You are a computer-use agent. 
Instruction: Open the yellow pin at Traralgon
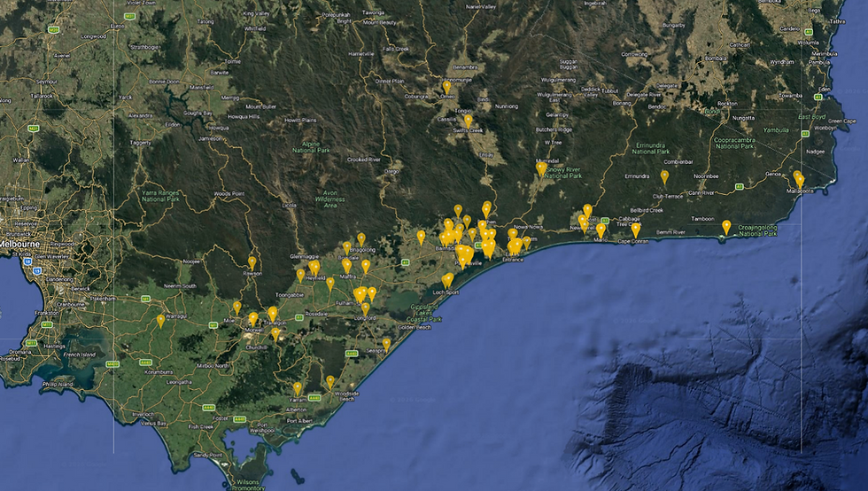273,314
